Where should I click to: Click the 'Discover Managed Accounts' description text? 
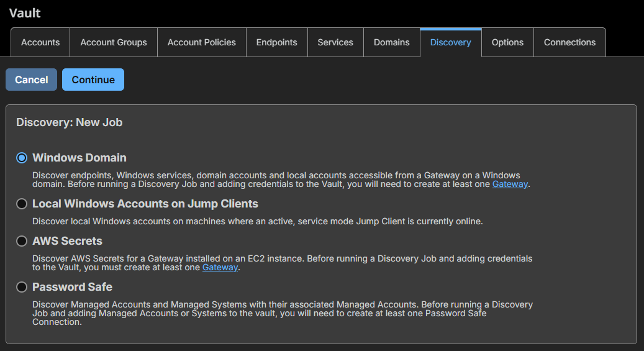point(283,313)
